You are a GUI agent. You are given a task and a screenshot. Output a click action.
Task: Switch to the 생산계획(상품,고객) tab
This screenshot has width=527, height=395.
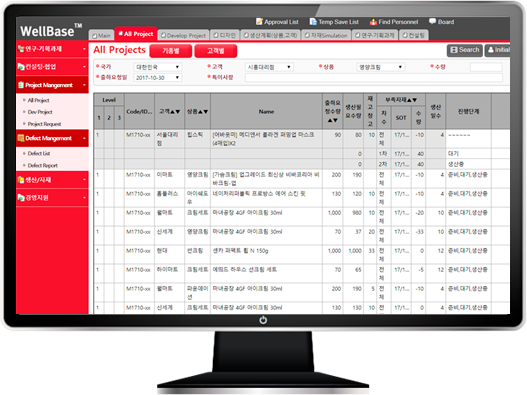click(270, 35)
